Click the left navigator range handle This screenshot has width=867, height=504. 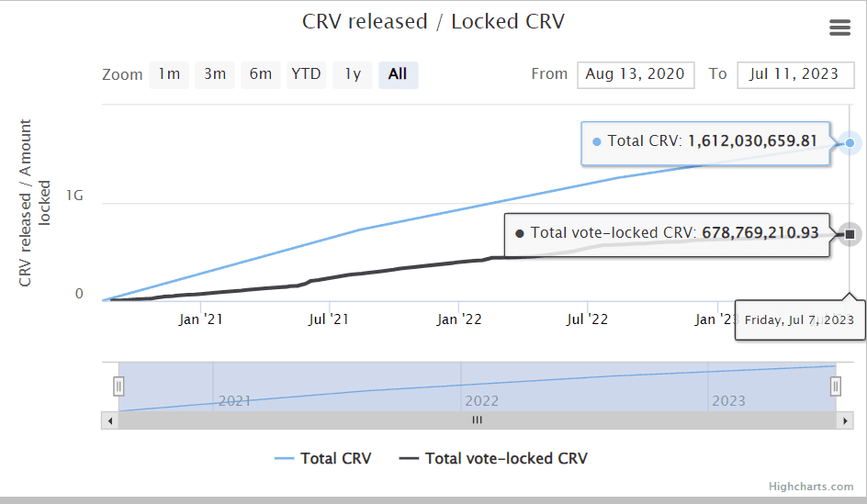click(x=118, y=386)
